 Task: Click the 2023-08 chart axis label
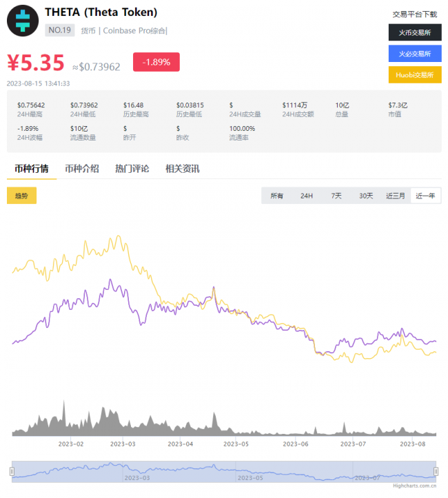tap(412, 444)
